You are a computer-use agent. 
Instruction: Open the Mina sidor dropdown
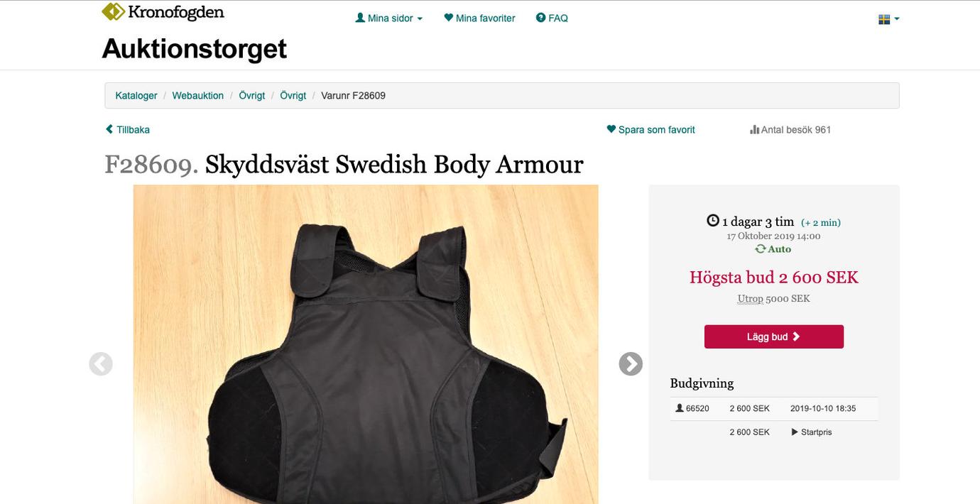[x=388, y=18]
